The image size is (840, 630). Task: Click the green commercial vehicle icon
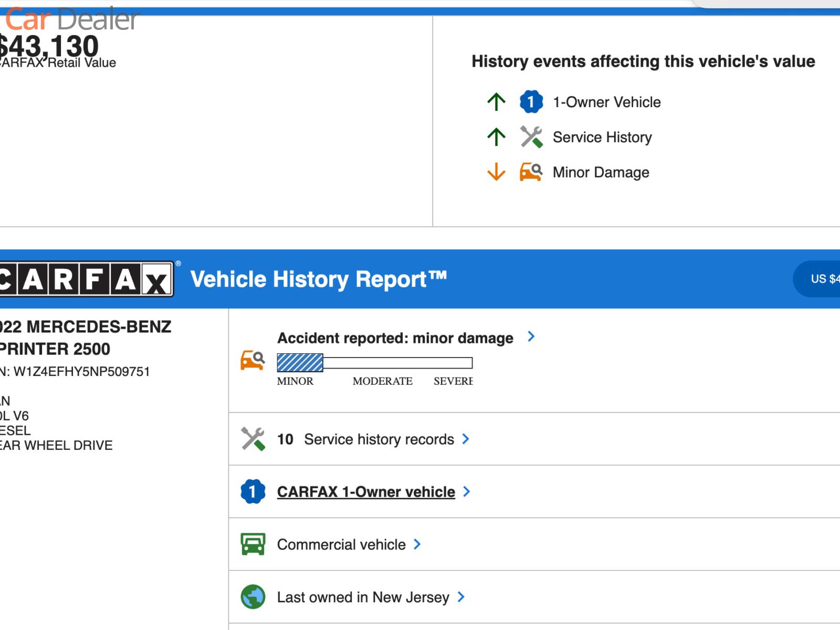[253, 544]
